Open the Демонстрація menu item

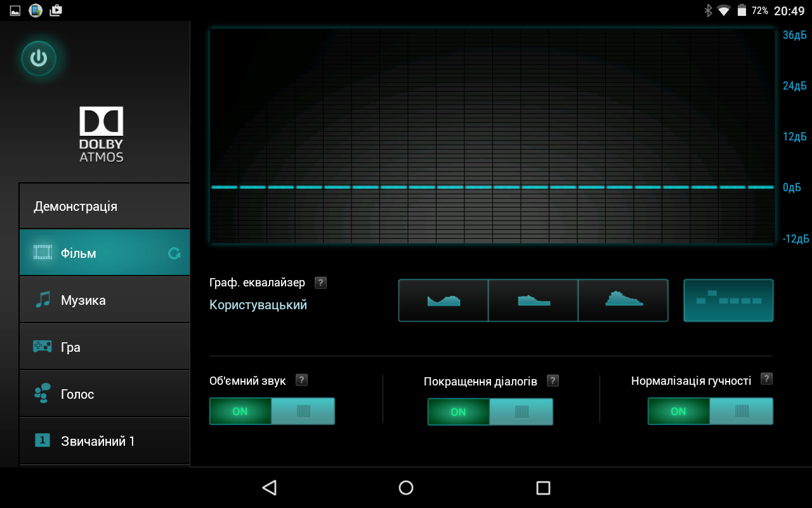coord(105,206)
